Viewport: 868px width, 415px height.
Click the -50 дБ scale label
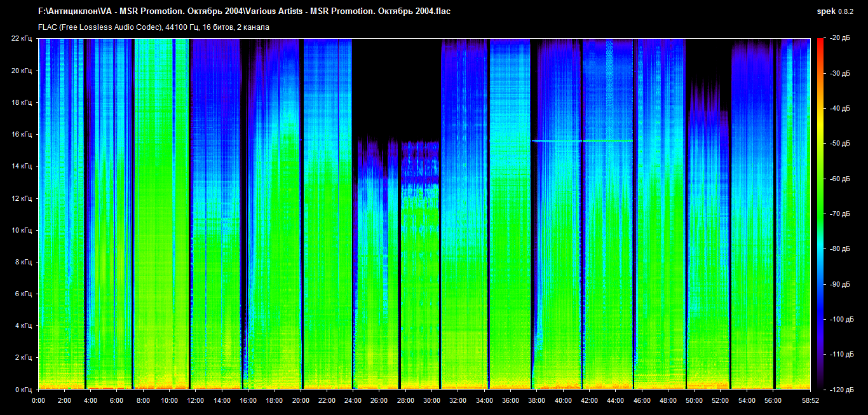[x=839, y=144]
